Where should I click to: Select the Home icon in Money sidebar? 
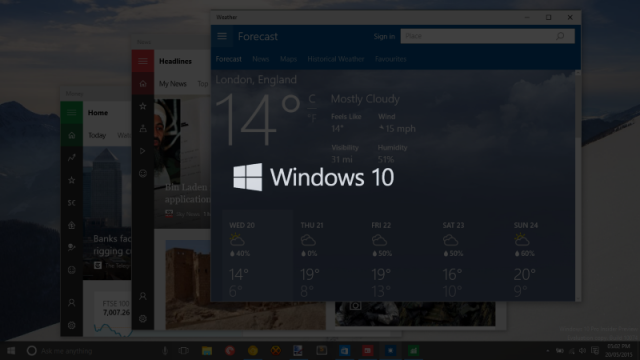tap(72, 135)
